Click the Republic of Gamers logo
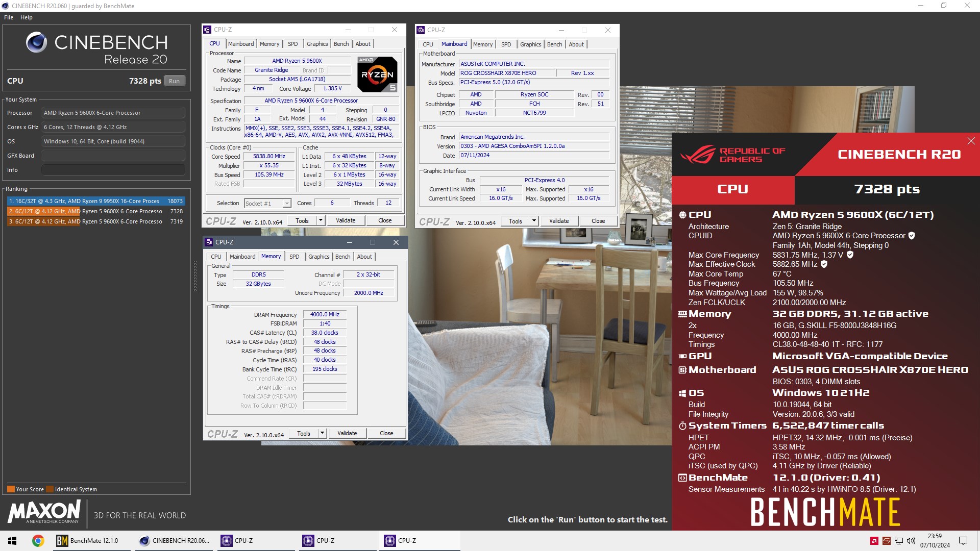The width and height of the screenshot is (980, 551). point(732,154)
